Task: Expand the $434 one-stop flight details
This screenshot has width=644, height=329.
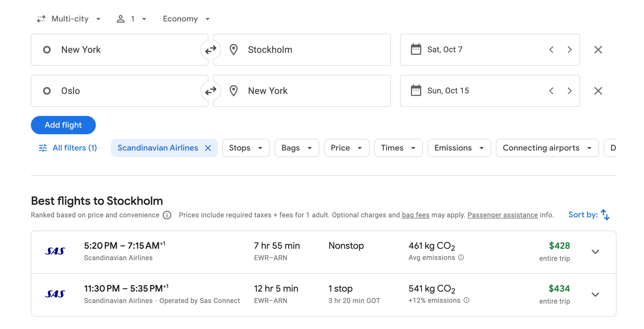Action: click(x=595, y=295)
